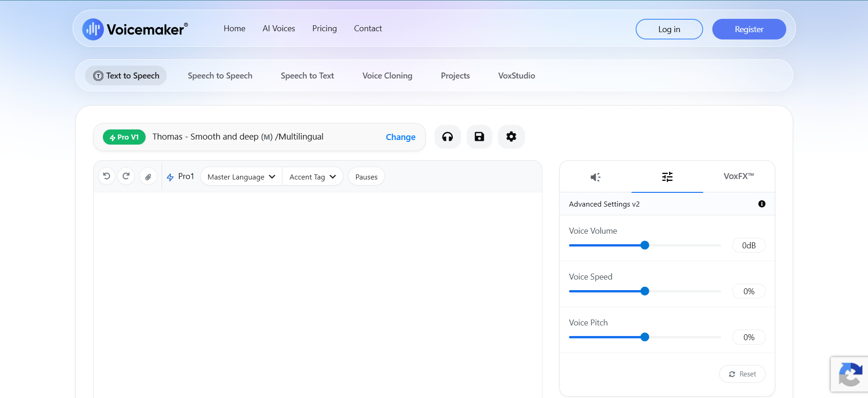This screenshot has height=398, width=868.
Task: Switch to the speaker voice effects tab
Action: pyautogui.click(x=596, y=177)
